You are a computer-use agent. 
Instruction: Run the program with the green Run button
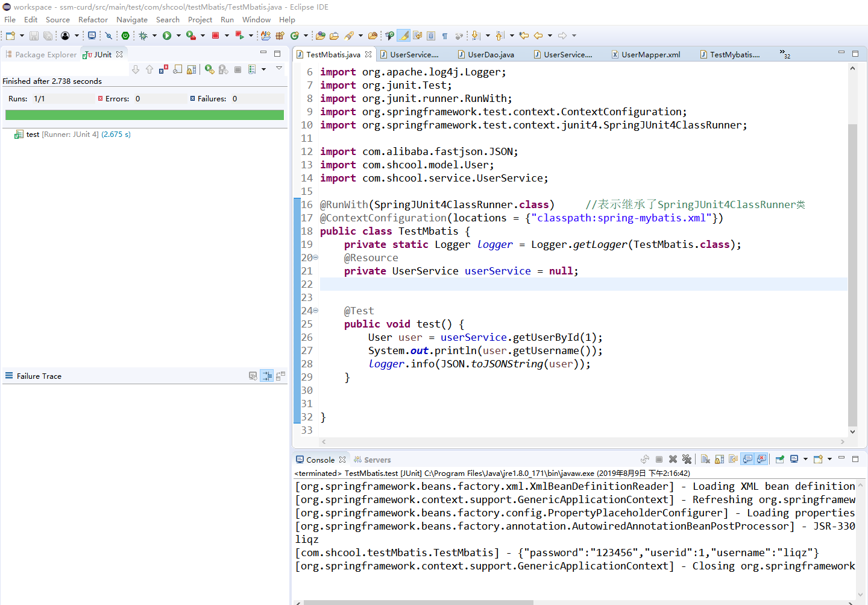(167, 36)
